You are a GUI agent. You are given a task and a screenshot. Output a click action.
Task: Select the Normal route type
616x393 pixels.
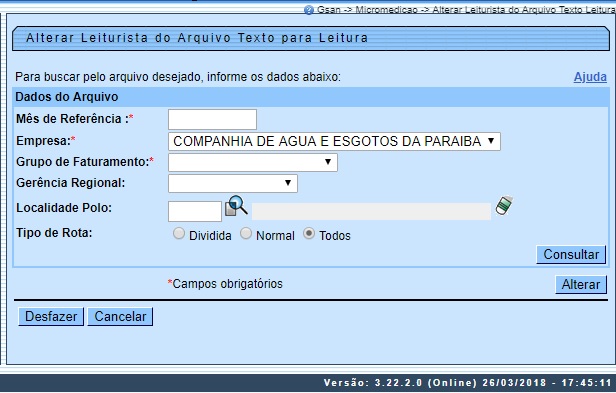click(246, 233)
